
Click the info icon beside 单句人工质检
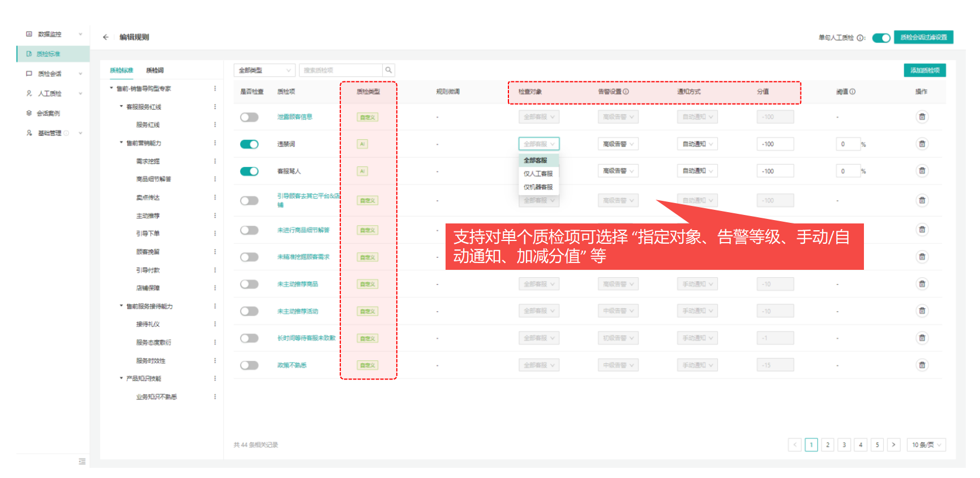860,38
